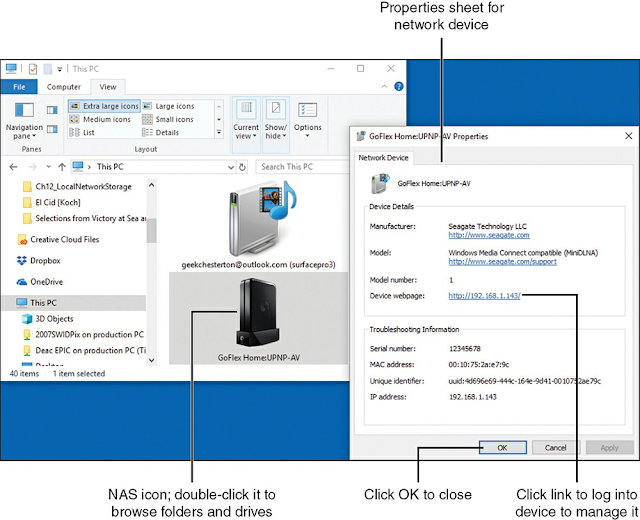Close the GoFlex Properties dialog
The image size is (640, 520).
click(629, 136)
